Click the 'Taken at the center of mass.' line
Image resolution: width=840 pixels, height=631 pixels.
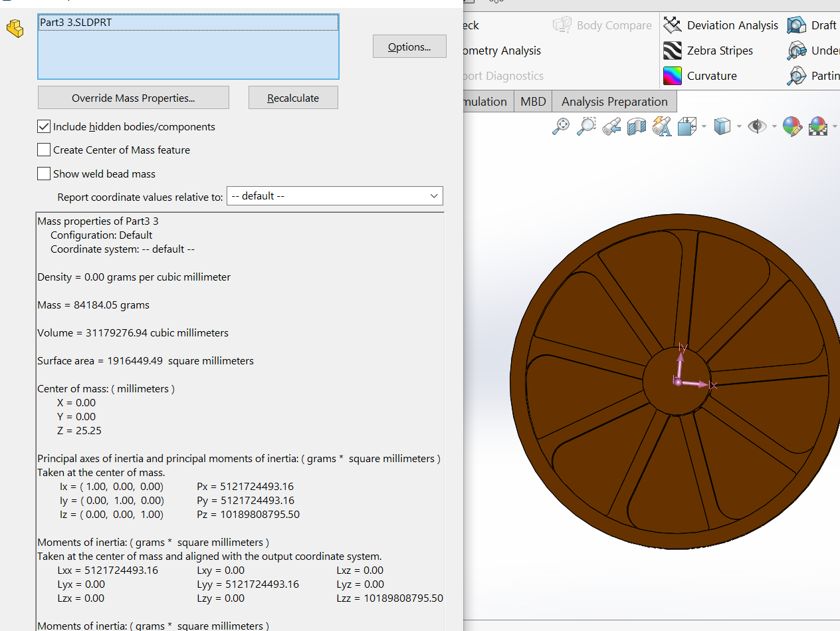(x=101, y=472)
